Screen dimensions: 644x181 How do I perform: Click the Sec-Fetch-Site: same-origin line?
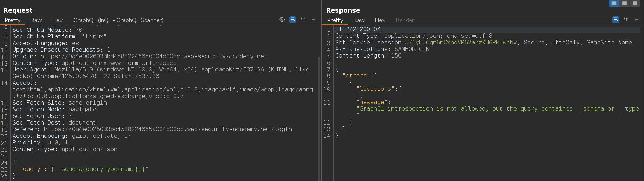[60, 103]
